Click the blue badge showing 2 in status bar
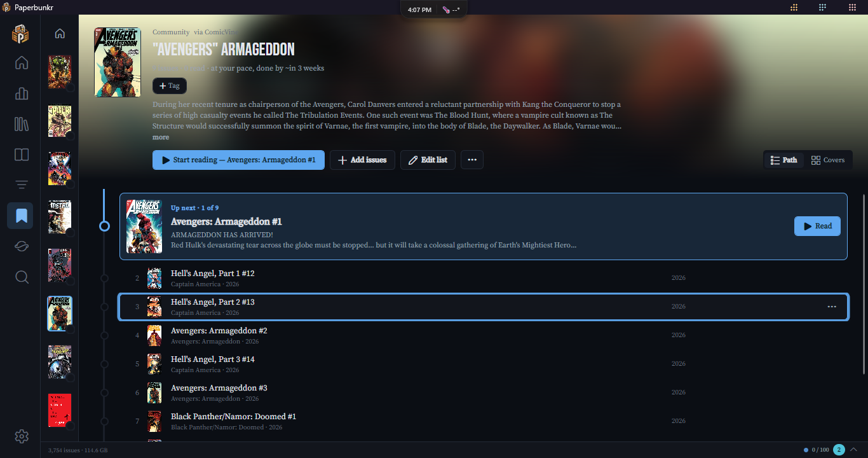The height and width of the screenshot is (458, 868). point(839,450)
